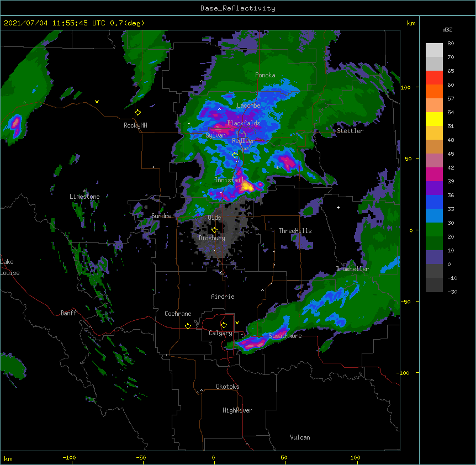Screen dimensions: 476x465
Task: Click the Blackfalds city label
Action: pyautogui.click(x=244, y=123)
